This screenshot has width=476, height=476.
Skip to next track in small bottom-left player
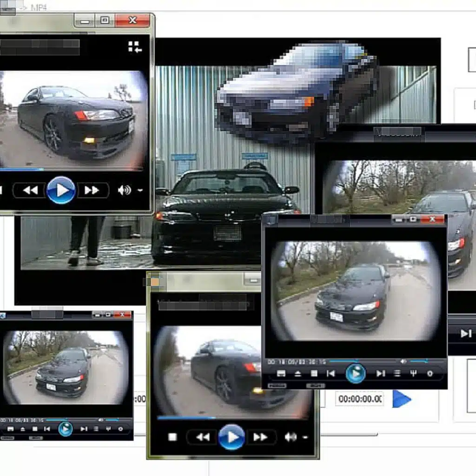click(84, 429)
